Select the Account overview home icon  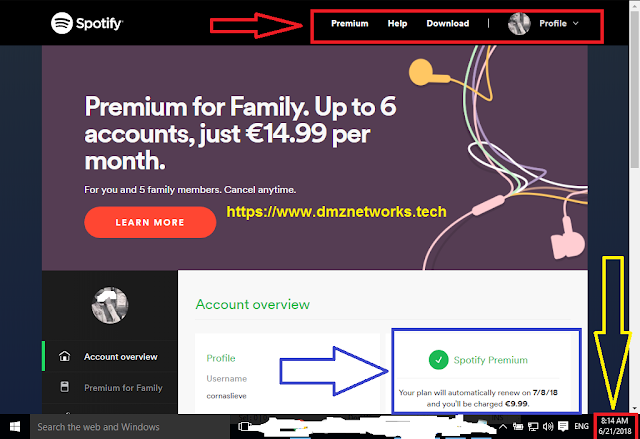click(x=64, y=356)
